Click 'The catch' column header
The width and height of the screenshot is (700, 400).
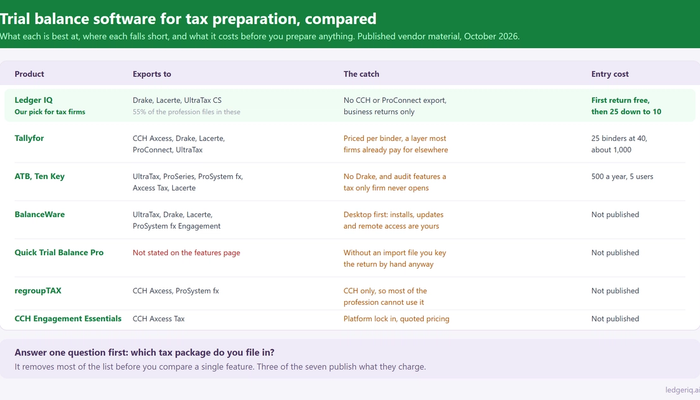(x=361, y=74)
